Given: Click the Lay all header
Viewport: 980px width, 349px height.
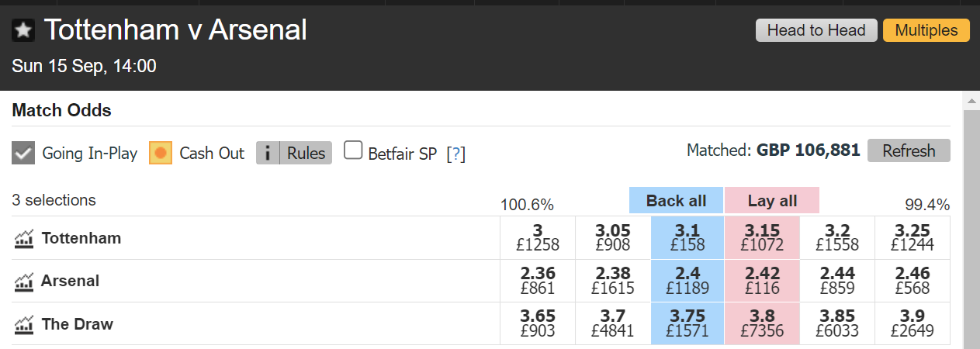Looking at the screenshot, I should click(x=772, y=201).
